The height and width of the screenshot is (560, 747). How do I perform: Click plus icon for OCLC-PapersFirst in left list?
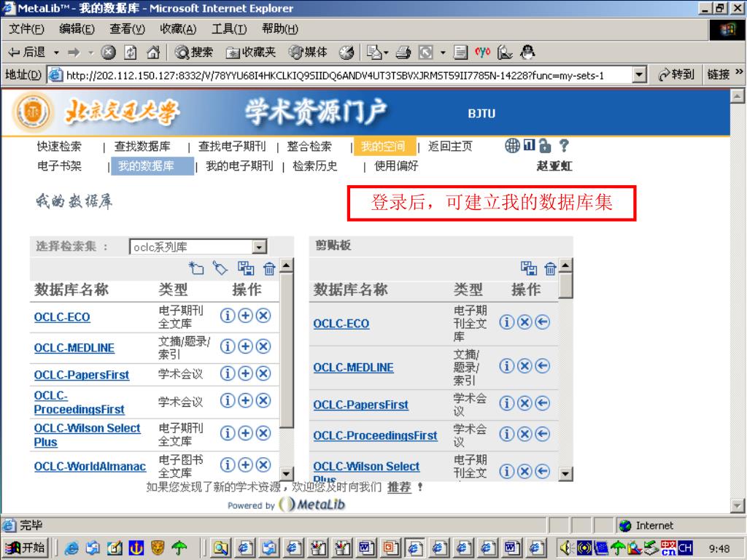tap(245, 373)
